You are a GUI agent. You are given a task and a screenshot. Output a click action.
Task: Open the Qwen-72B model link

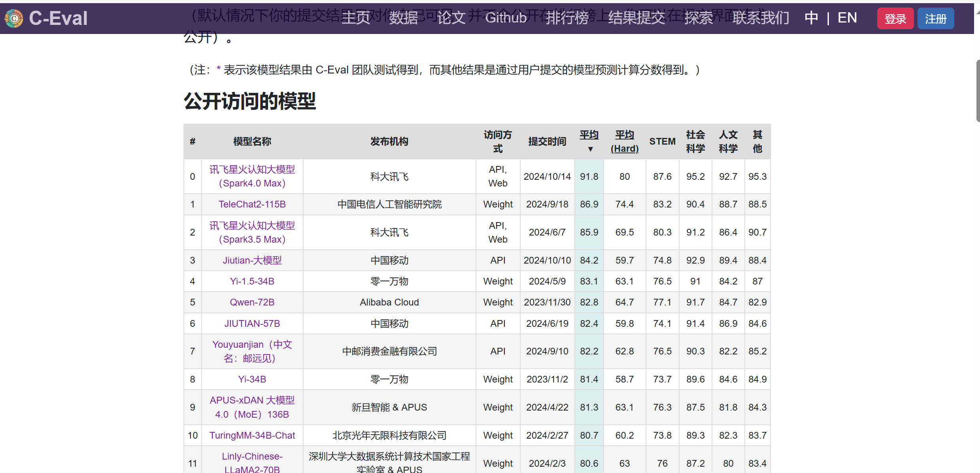[x=252, y=302]
